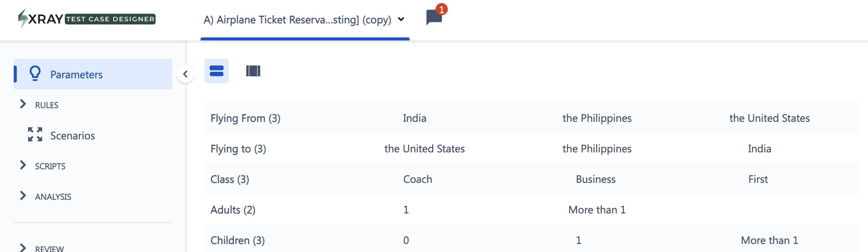The height and width of the screenshot is (252, 868).
Task: Switch to the row list view icon
Action: point(217,71)
